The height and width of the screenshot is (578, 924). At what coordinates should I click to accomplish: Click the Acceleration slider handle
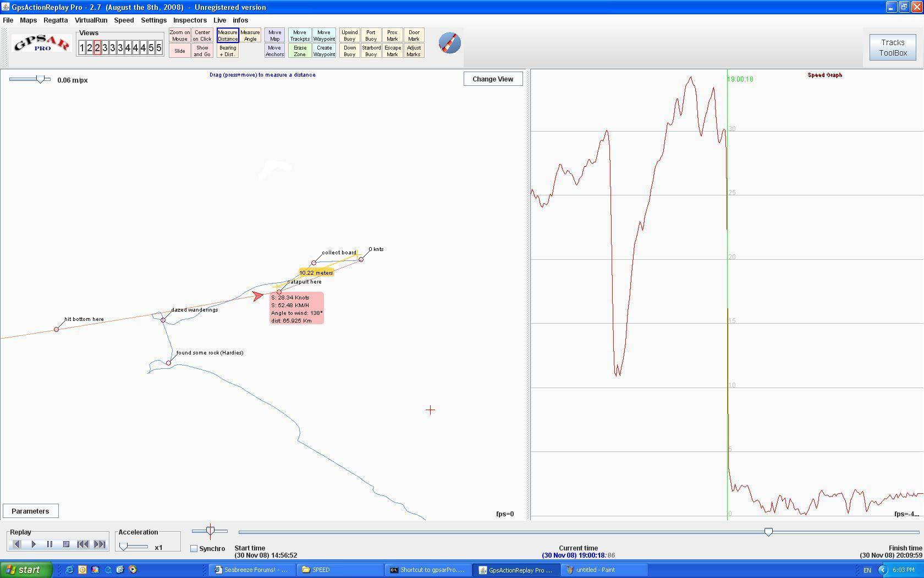click(x=124, y=547)
